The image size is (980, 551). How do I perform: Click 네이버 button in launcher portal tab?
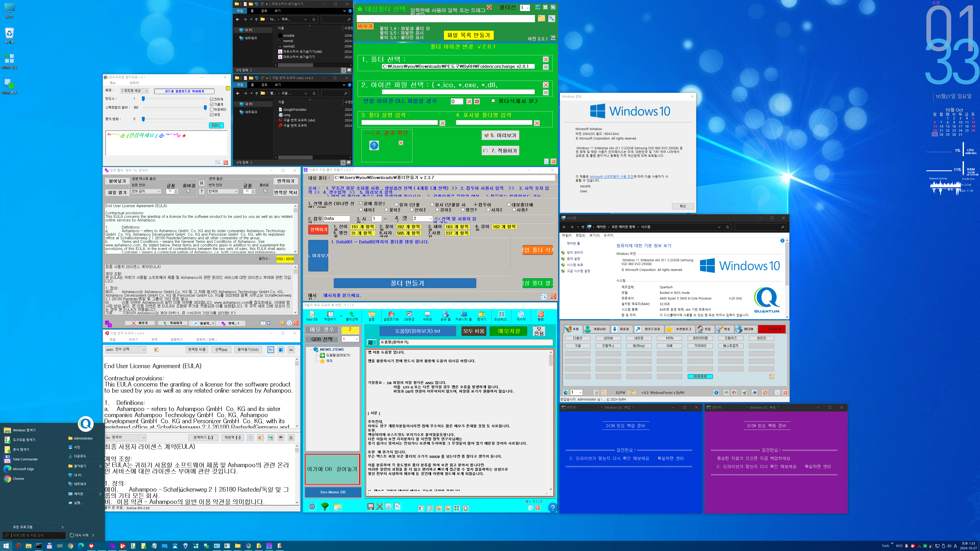[608, 338]
